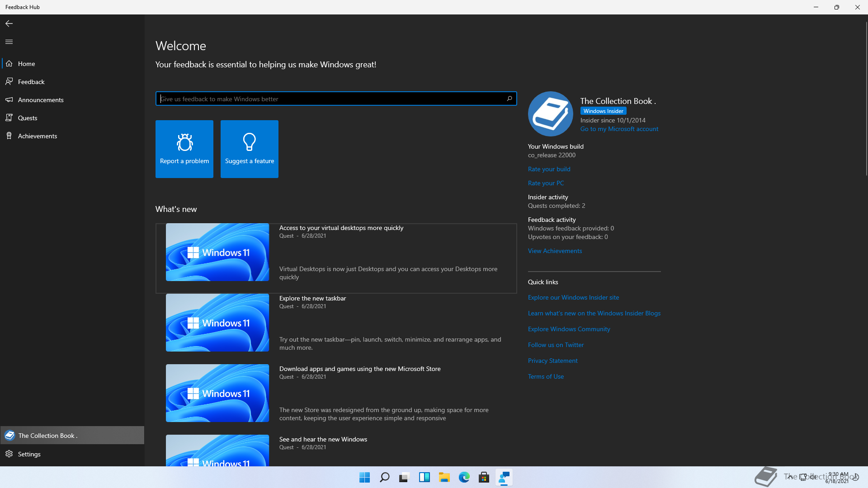Click the Report a problem tile
The width and height of the screenshot is (868, 488).
coord(184,149)
